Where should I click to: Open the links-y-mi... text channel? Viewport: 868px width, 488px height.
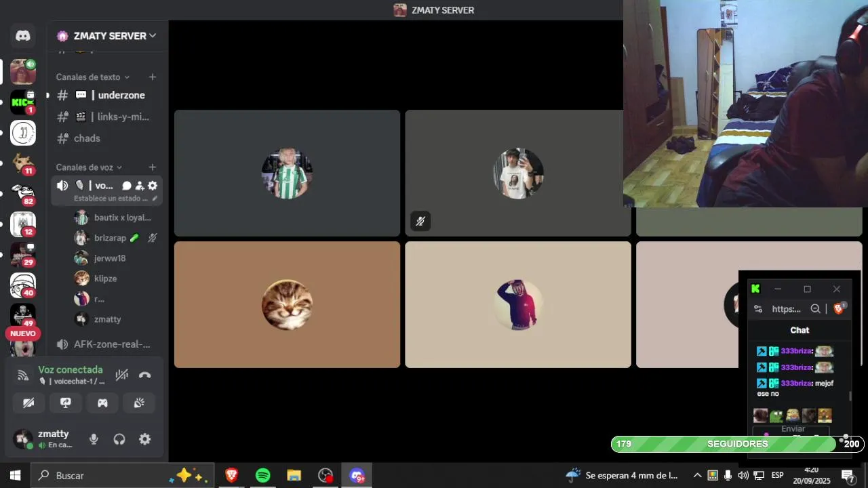click(107, 117)
